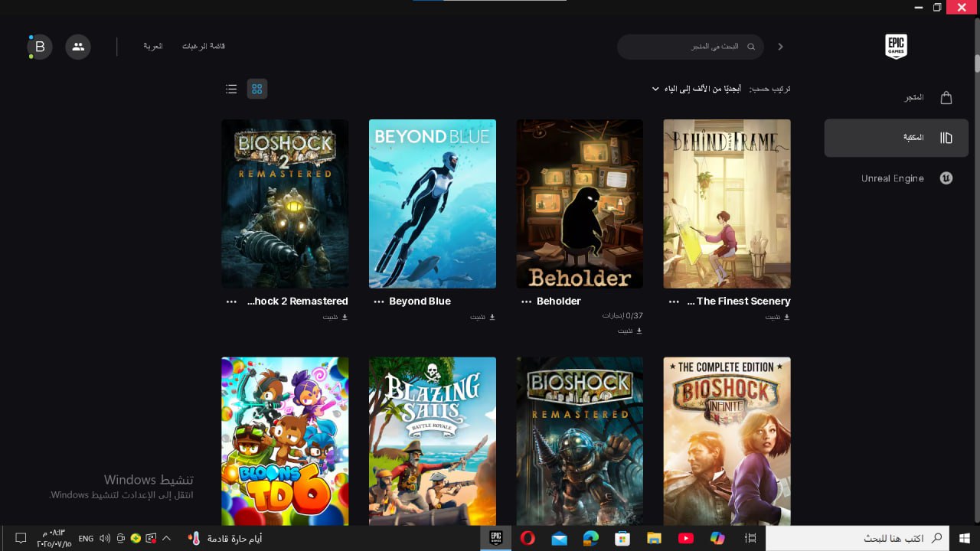980x551 pixels.
Task: Click the Windows taskbar search box
Action: click(x=857, y=538)
